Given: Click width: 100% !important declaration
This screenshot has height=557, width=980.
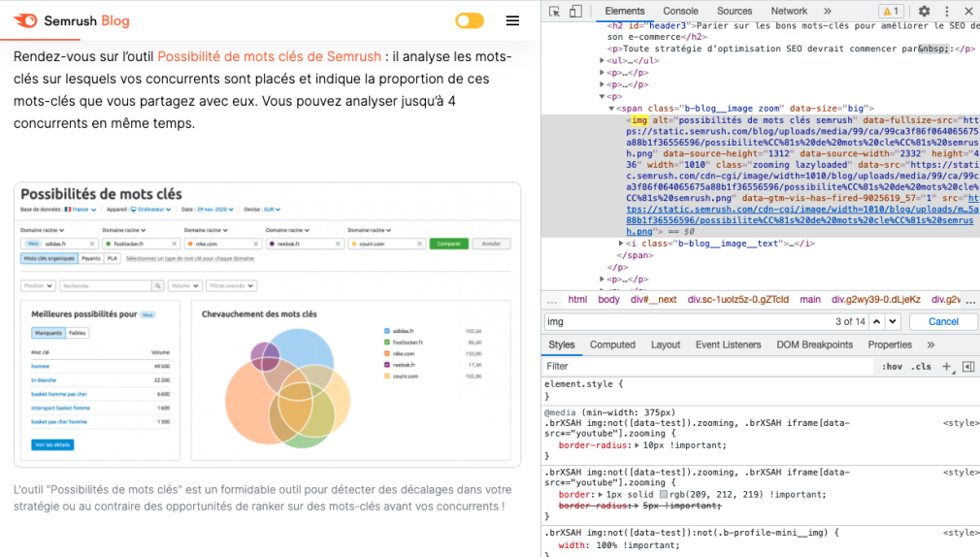Looking at the screenshot, I should click(618, 545).
